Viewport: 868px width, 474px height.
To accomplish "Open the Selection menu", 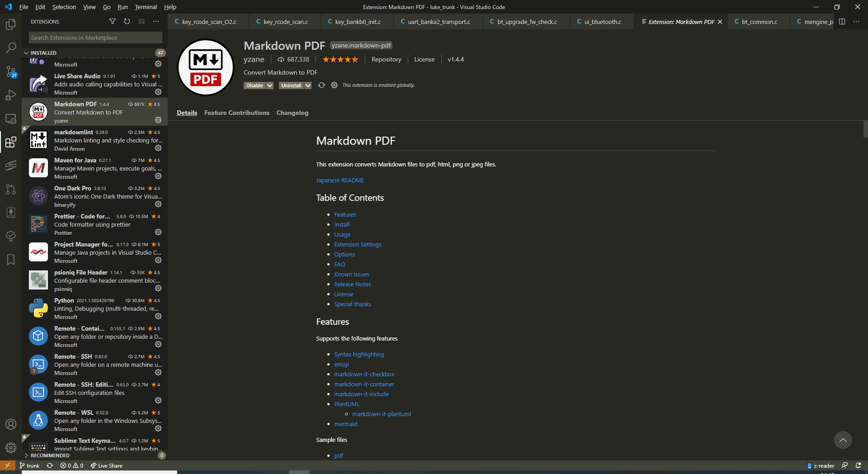I will tap(64, 7).
